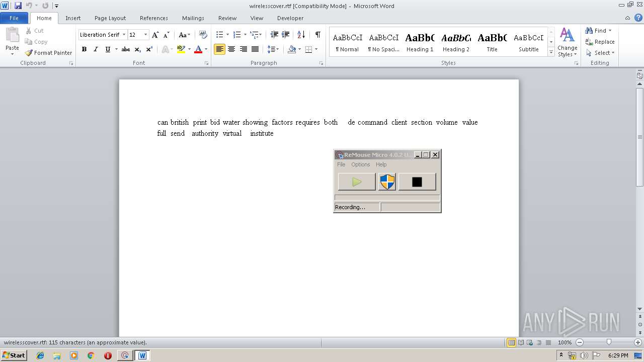Open Paragraph dialog launcher
644x362 pixels.
(x=321, y=63)
